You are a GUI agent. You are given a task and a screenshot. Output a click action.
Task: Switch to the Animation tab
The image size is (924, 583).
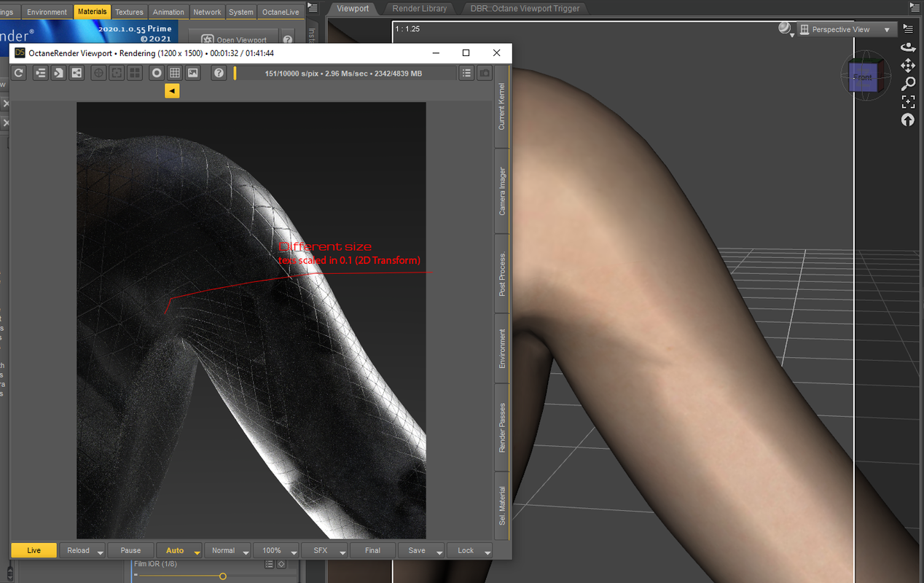point(168,12)
